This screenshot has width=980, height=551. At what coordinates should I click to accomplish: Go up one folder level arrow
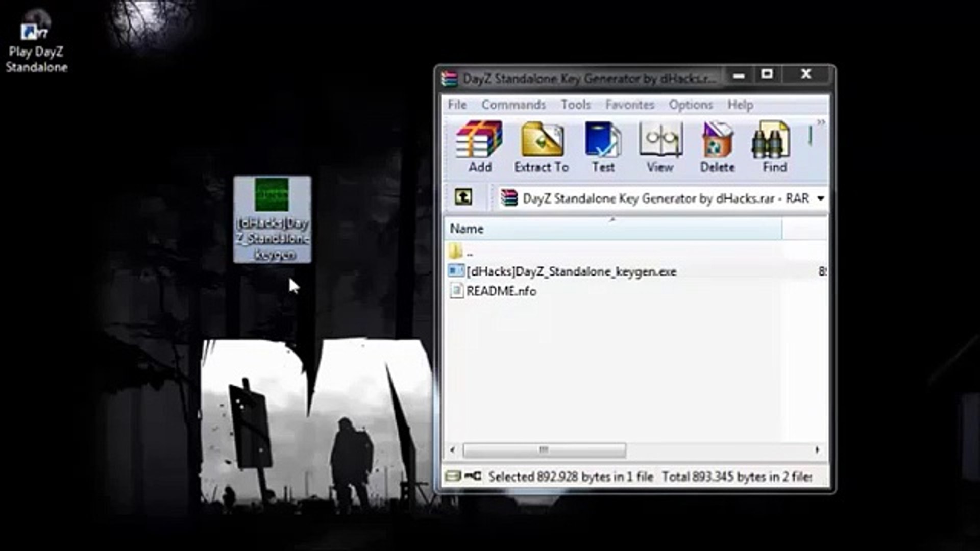point(463,197)
